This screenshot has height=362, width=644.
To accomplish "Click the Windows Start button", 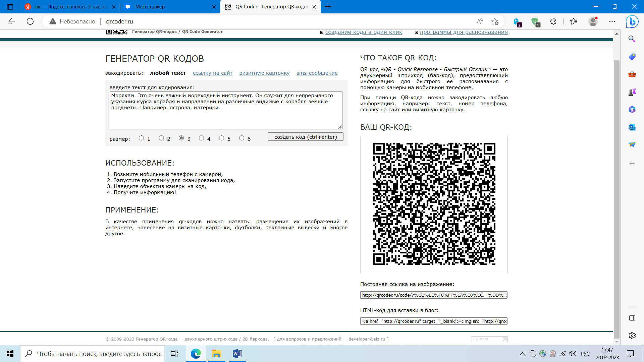I will (10, 354).
